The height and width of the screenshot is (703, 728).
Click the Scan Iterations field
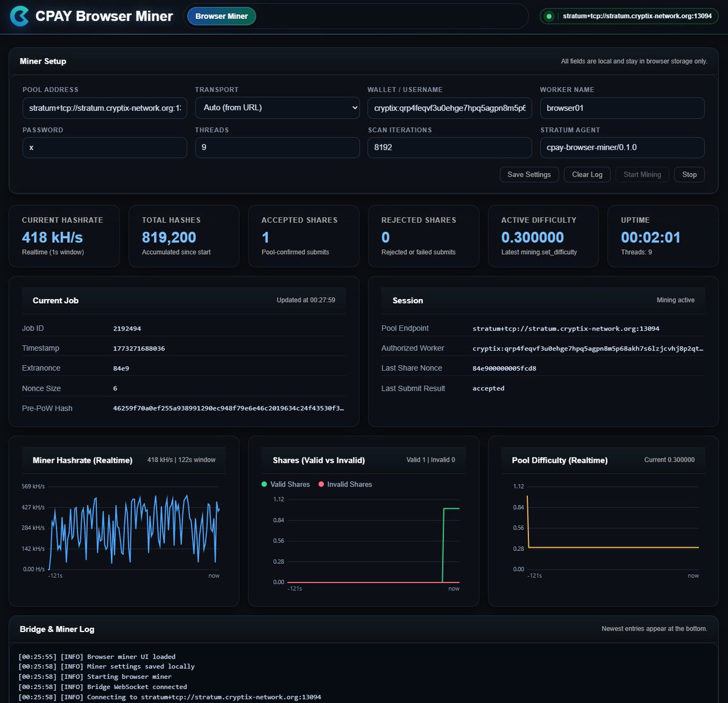(450, 147)
